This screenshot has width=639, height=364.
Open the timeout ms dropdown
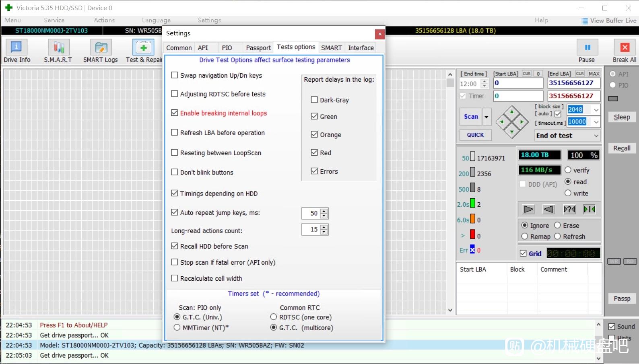pyautogui.click(x=596, y=122)
